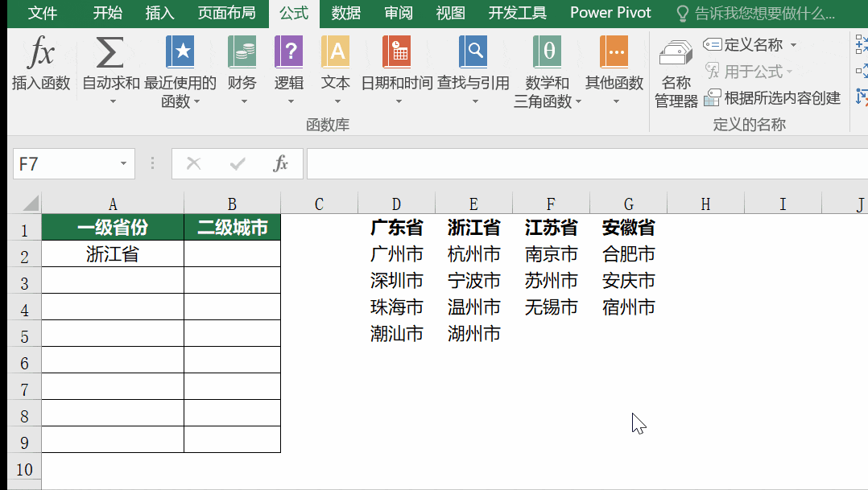Select cell 宿州市
The height and width of the screenshot is (490, 868).
click(628, 307)
